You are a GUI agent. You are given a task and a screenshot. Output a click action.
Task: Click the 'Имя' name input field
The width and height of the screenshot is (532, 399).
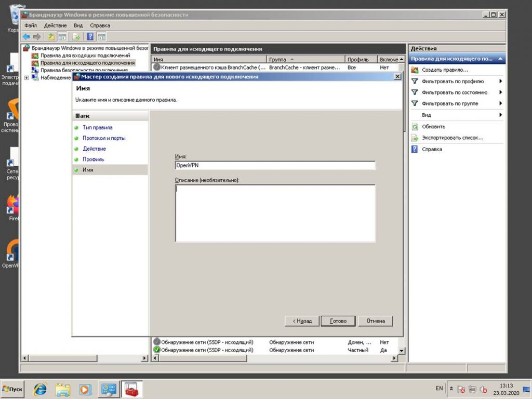[x=275, y=165]
